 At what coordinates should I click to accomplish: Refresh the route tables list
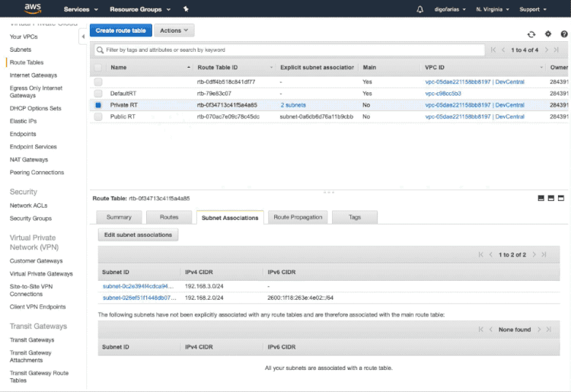(531, 34)
